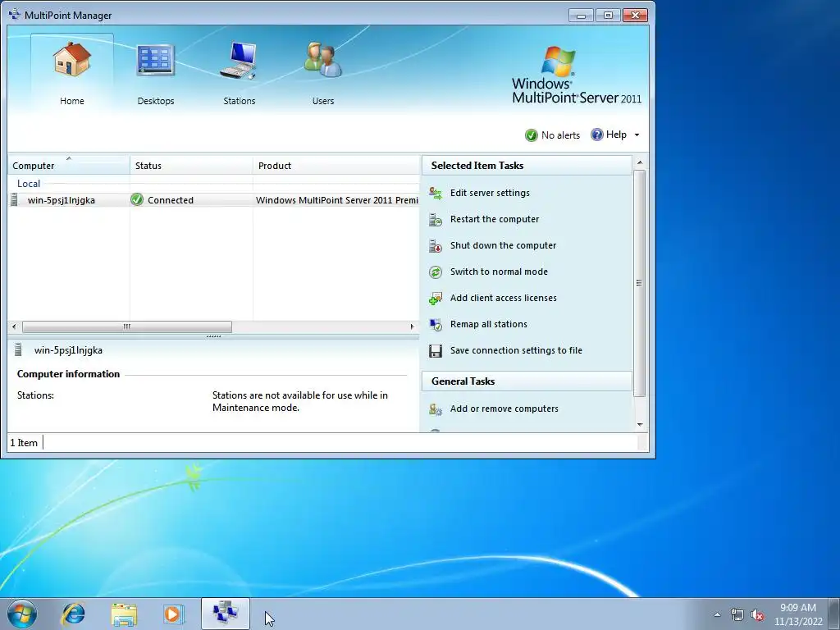Viewport: 840px width, 630px height.
Task: Open the Help text button
Action: (616, 135)
